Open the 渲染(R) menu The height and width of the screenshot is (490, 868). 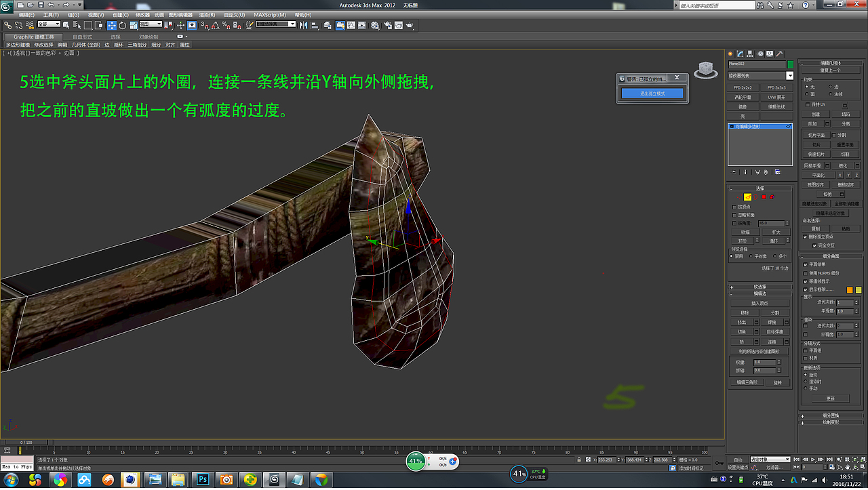coord(208,15)
